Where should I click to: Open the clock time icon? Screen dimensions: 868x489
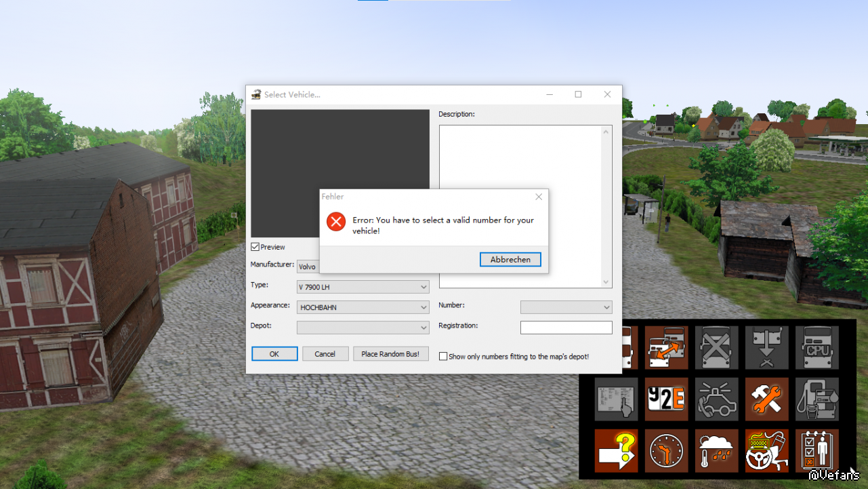pos(666,450)
